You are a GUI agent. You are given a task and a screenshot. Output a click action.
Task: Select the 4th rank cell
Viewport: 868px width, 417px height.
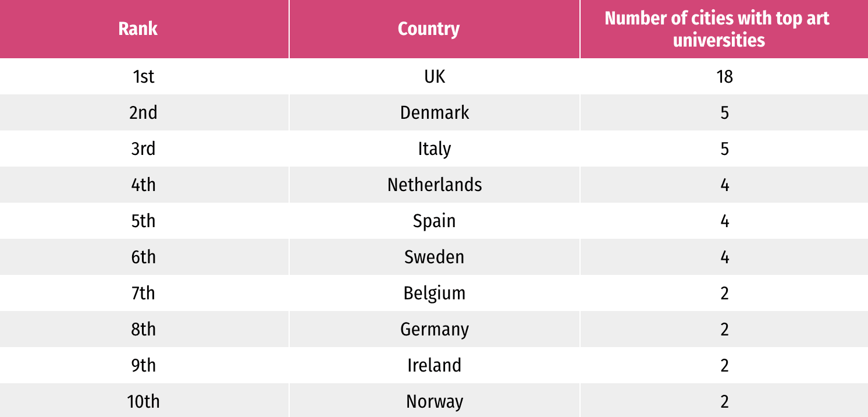[x=144, y=185]
